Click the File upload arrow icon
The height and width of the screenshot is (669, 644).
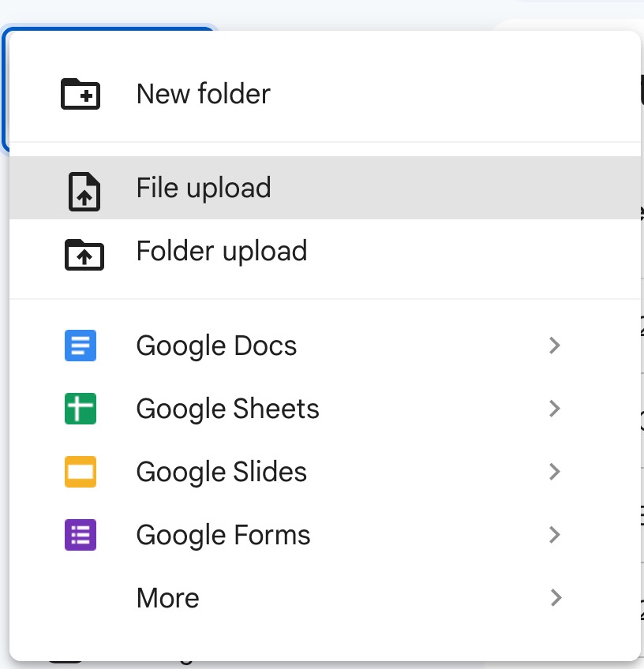pyautogui.click(x=84, y=189)
